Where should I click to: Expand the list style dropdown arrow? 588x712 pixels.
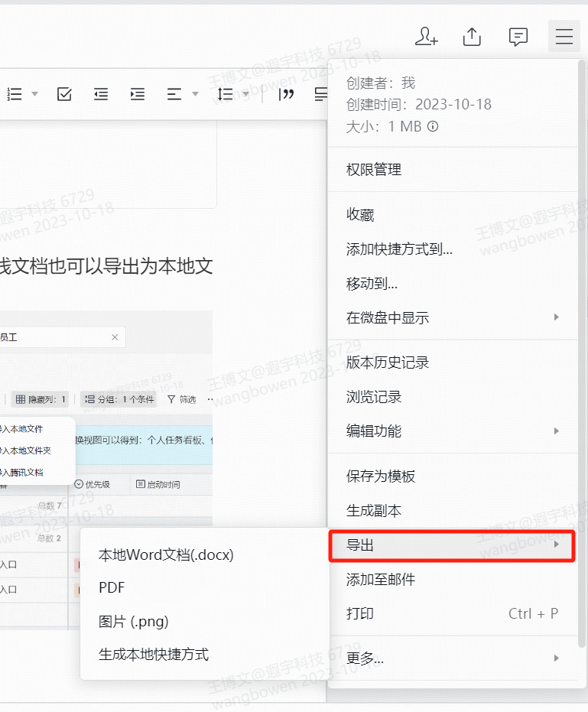point(35,94)
